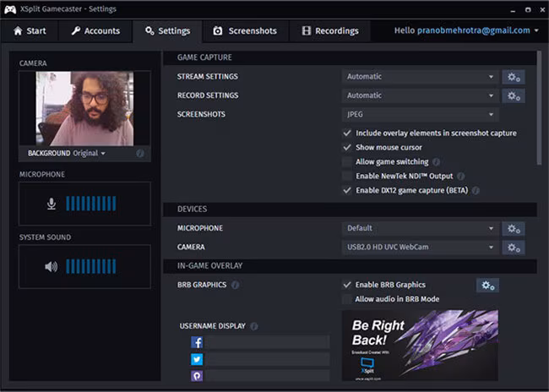Enable Allow game switching checkbox
Image resolution: width=549 pixels, height=392 pixels.
point(347,162)
